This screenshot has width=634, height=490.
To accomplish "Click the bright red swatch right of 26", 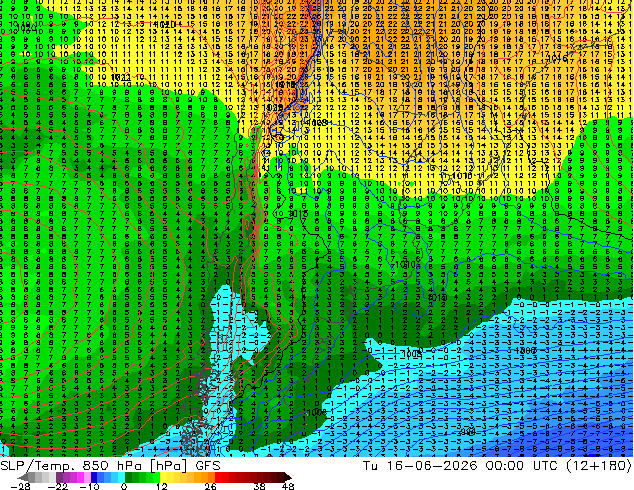I will (218, 477).
